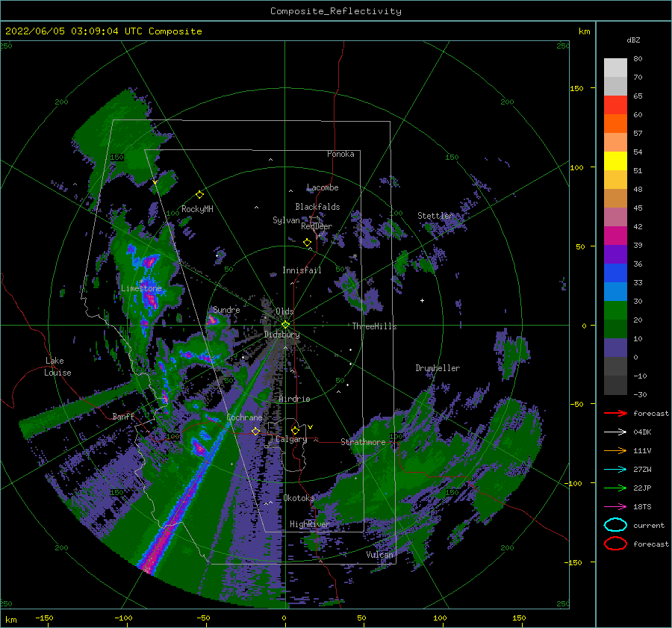This screenshot has height=628, width=672.
Task: Click the Didsbury label
Action: coord(281,335)
